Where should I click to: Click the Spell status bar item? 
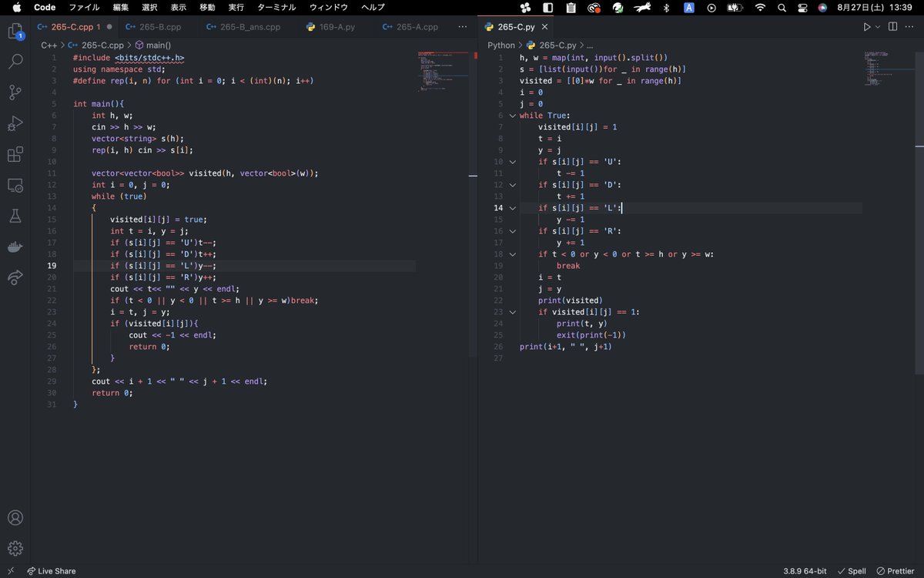(x=852, y=571)
